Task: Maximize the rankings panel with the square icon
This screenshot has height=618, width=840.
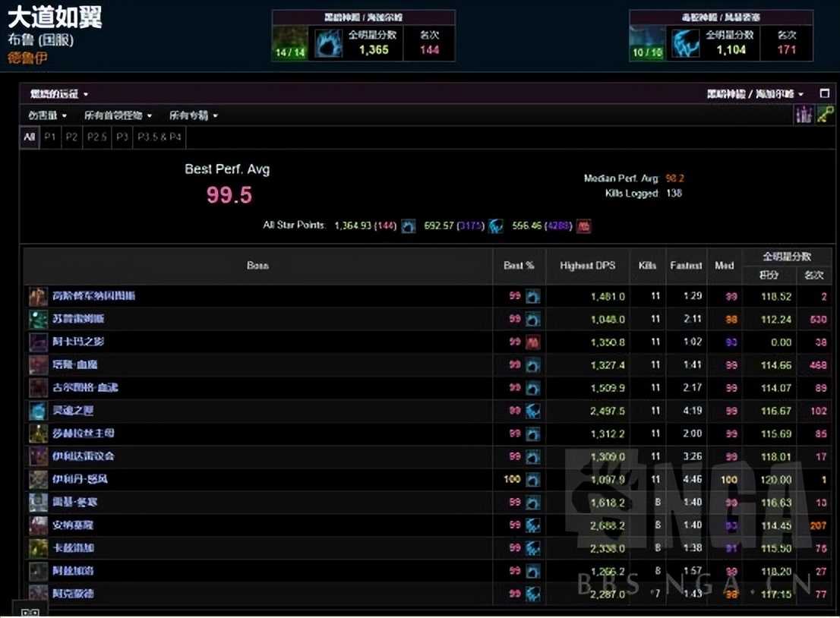Action: (x=825, y=93)
